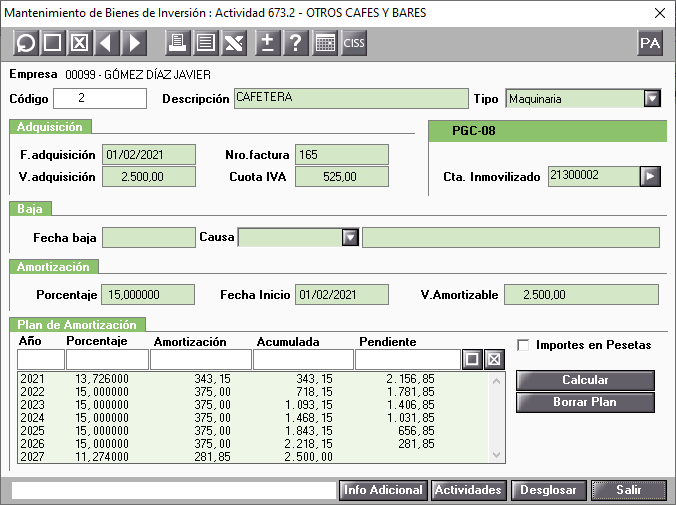Image resolution: width=676 pixels, height=505 pixels.
Task: Click the printer toolbar icon
Action: tap(178, 43)
